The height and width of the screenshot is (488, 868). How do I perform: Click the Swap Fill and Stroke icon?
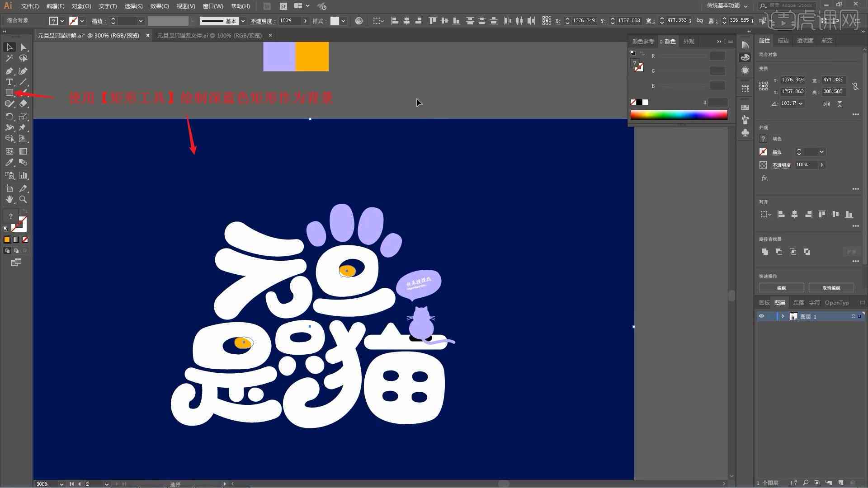pos(24,215)
